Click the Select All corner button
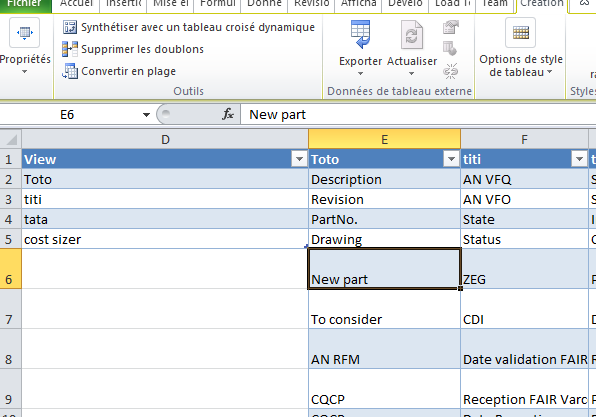 [11, 139]
